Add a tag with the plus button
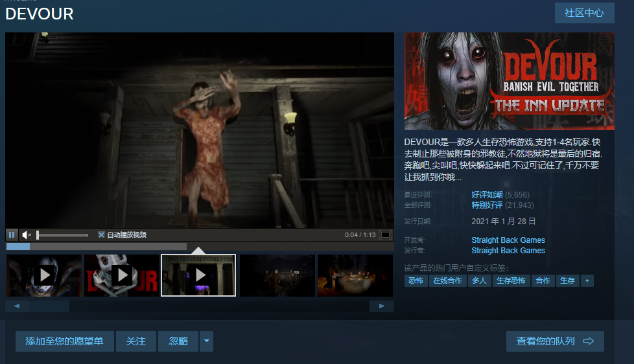This screenshot has width=634, height=364. tap(587, 281)
